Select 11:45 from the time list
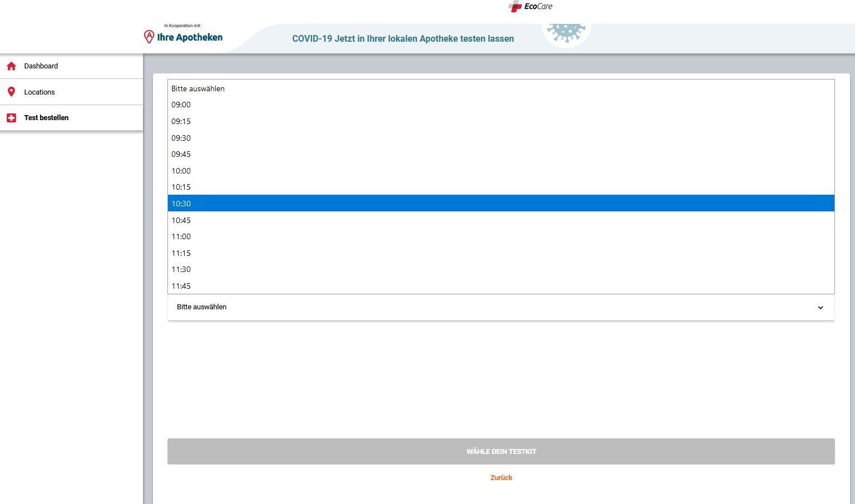Screen dimensions: 855x504 tap(181, 286)
